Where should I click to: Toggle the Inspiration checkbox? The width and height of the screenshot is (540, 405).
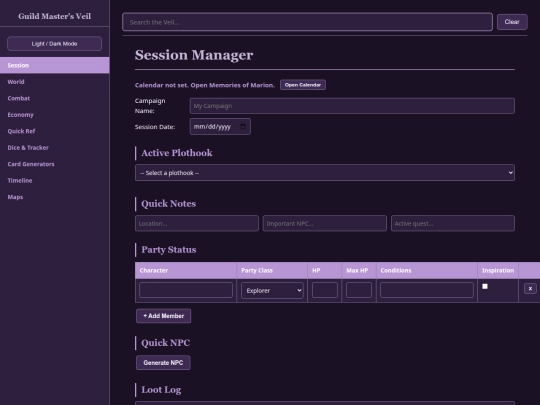click(485, 287)
